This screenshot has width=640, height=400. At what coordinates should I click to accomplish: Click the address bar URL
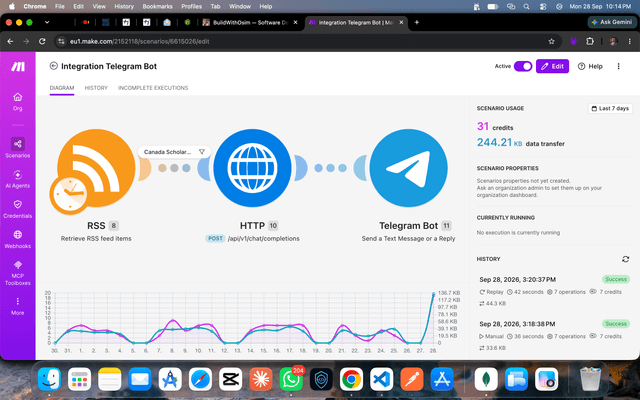pos(140,41)
